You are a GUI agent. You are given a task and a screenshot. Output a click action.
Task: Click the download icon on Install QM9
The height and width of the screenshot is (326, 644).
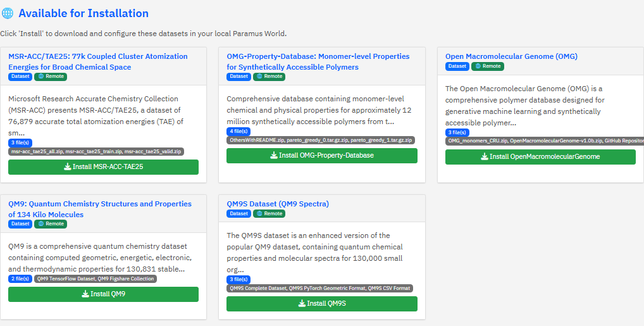[85, 294]
